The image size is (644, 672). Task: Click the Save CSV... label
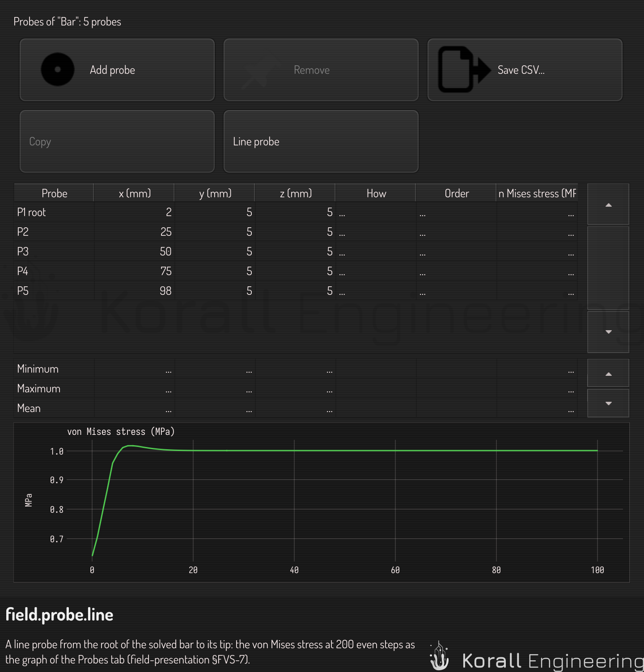pos(521,70)
